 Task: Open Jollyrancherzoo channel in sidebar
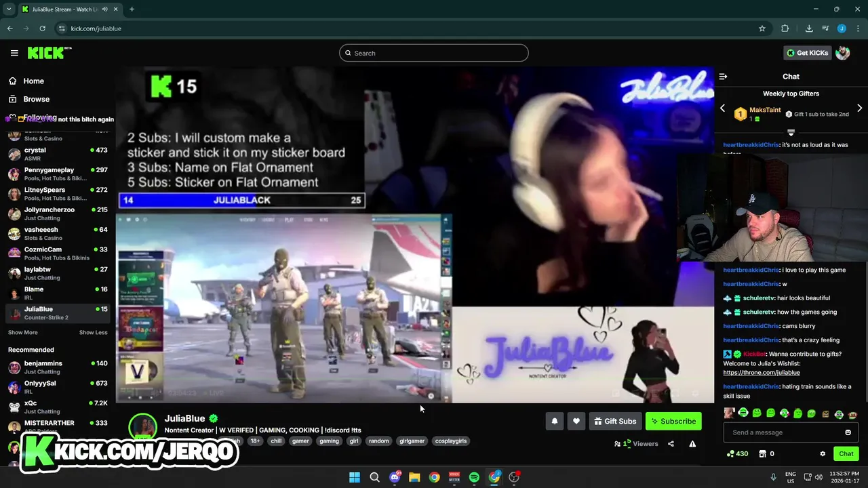pyautogui.click(x=58, y=213)
